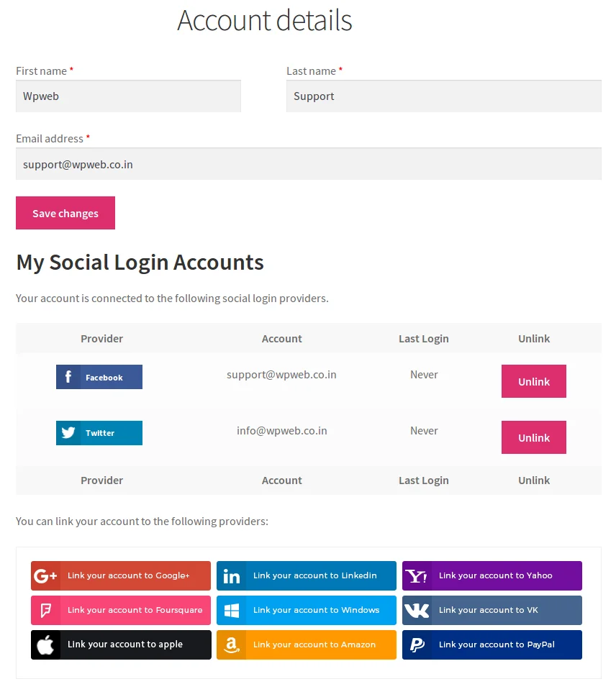This screenshot has width=616, height=697.
Task: Click the VK icon
Action: 417,610
